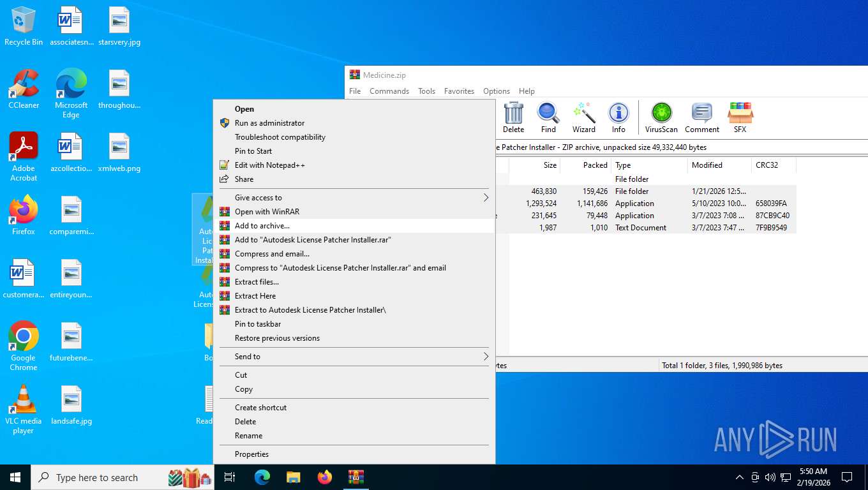Image resolution: width=868 pixels, height=490 pixels.
Task: Choose Open with WinRAR
Action: pos(354,212)
